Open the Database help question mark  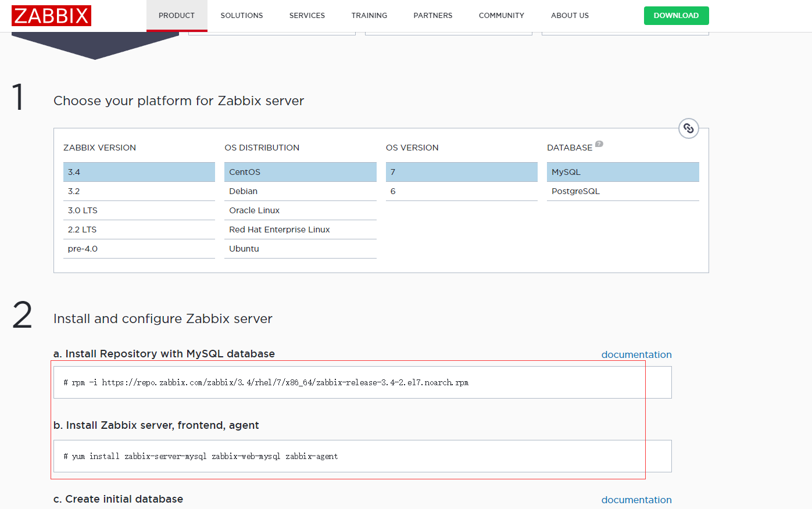click(599, 144)
